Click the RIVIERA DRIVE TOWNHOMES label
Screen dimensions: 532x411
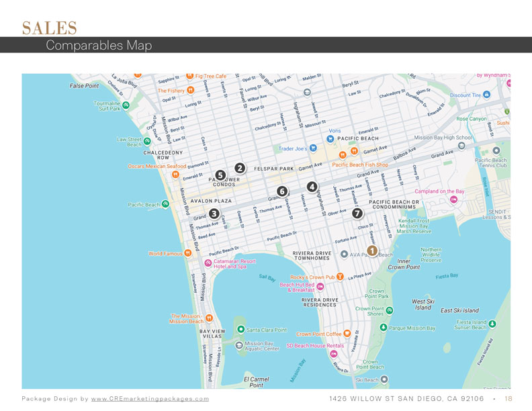[312, 255]
